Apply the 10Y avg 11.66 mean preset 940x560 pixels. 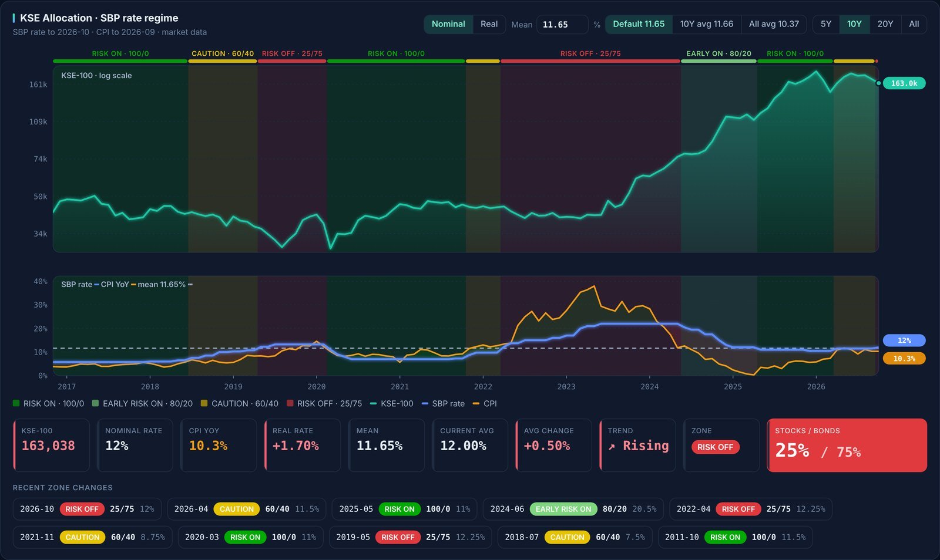(x=707, y=24)
